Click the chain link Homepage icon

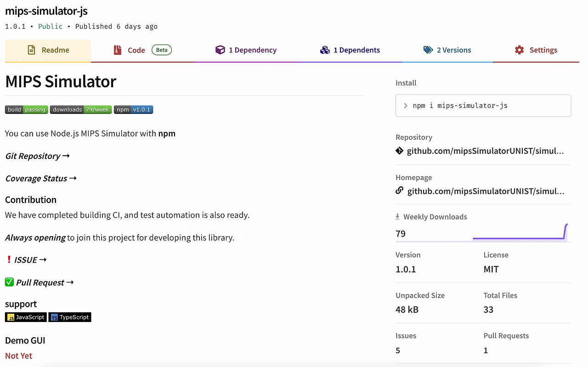pyautogui.click(x=399, y=191)
